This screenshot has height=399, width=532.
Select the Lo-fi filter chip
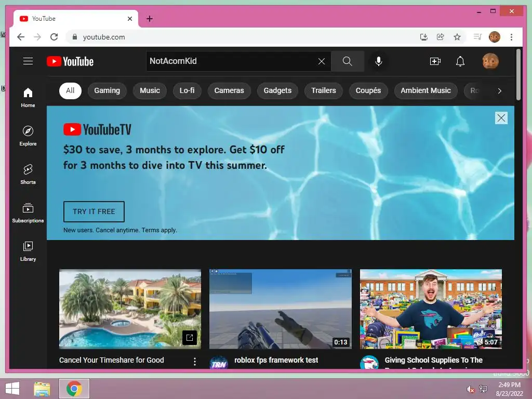click(x=187, y=90)
